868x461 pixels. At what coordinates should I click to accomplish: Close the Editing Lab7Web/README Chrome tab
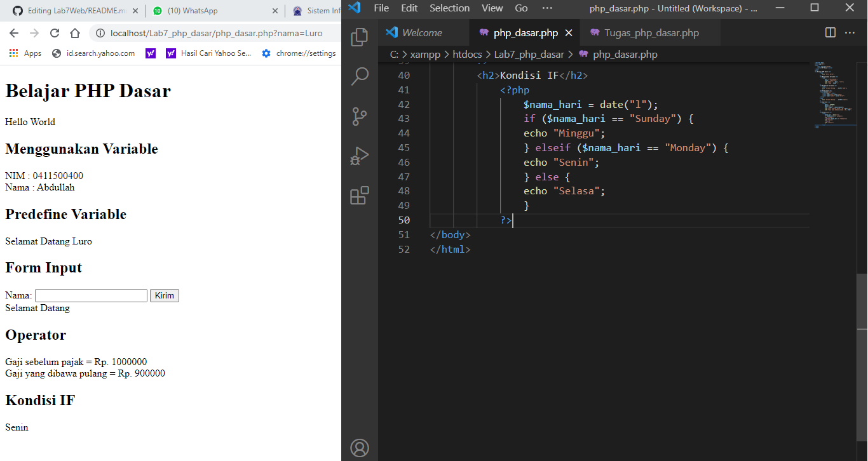click(135, 11)
